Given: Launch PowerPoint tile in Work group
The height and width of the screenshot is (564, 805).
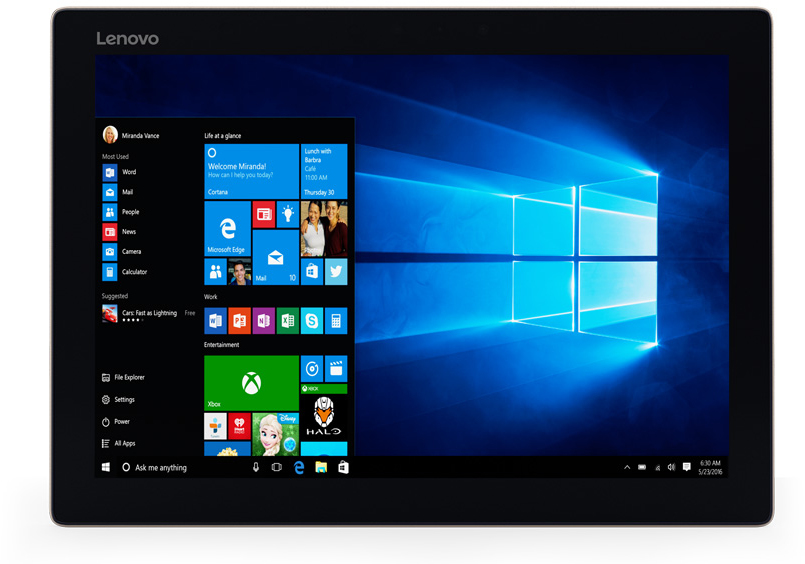Looking at the screenshot, I should [x=239, y=321].
